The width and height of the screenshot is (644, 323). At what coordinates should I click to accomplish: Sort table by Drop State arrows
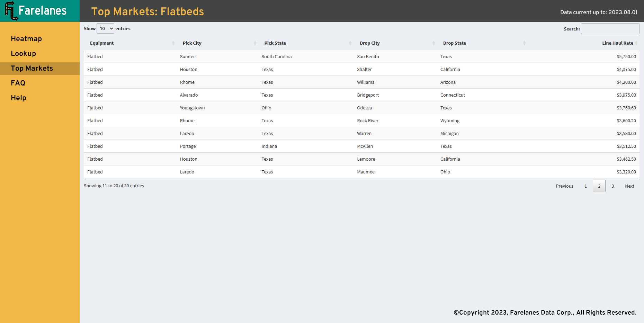coord(524,43)
